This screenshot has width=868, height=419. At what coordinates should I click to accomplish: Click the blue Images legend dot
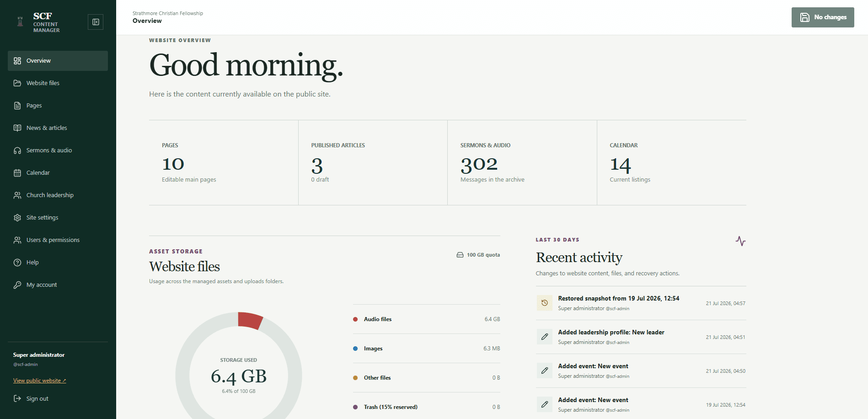pos(355,349)
